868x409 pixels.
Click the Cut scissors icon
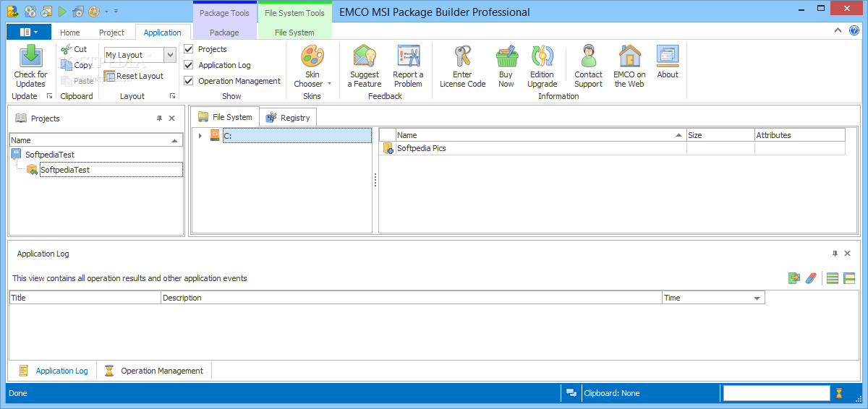click(x=66, y=49)
